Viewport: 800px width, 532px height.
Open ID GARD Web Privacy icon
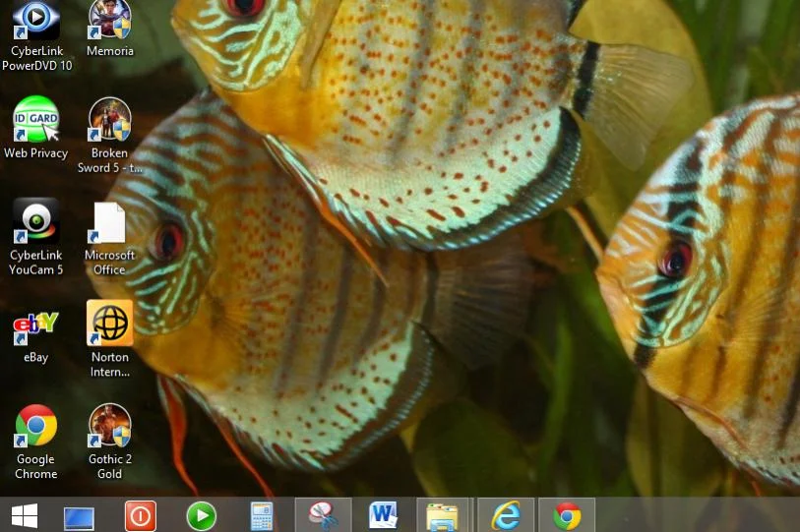point(36,120)
